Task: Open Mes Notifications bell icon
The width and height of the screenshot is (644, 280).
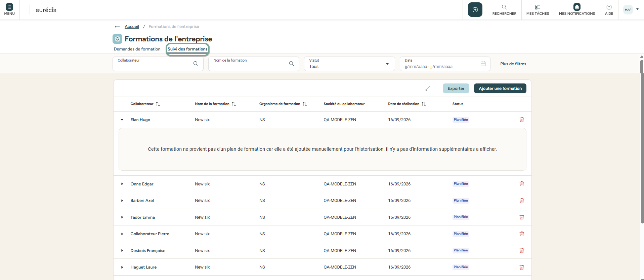Action: click(577, 7)
